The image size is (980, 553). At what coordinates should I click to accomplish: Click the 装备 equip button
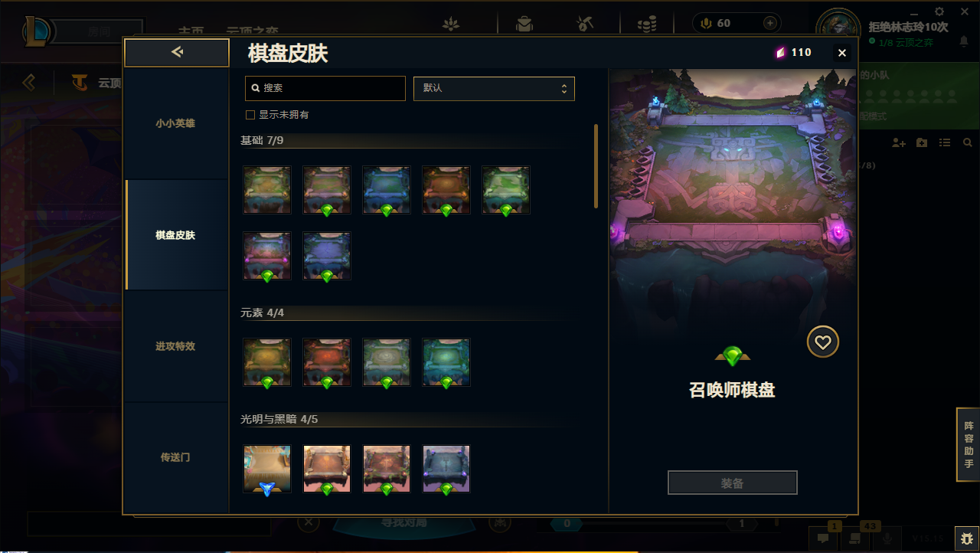coord(733,483)
